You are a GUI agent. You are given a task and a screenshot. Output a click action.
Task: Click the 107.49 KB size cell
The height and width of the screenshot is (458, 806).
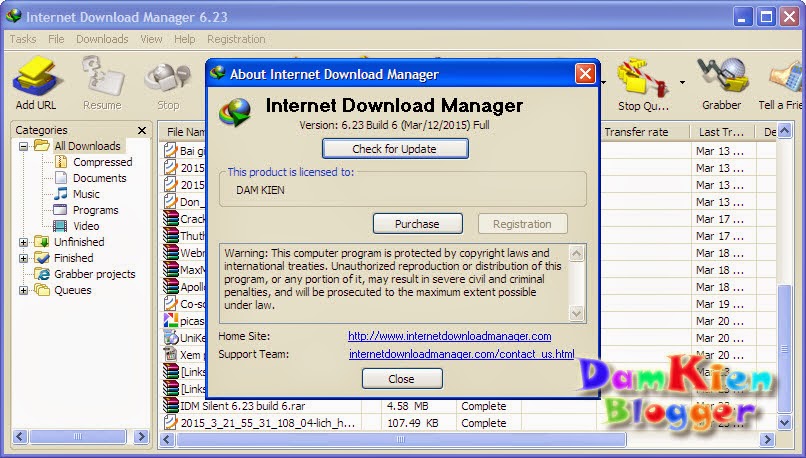point(412,423)
